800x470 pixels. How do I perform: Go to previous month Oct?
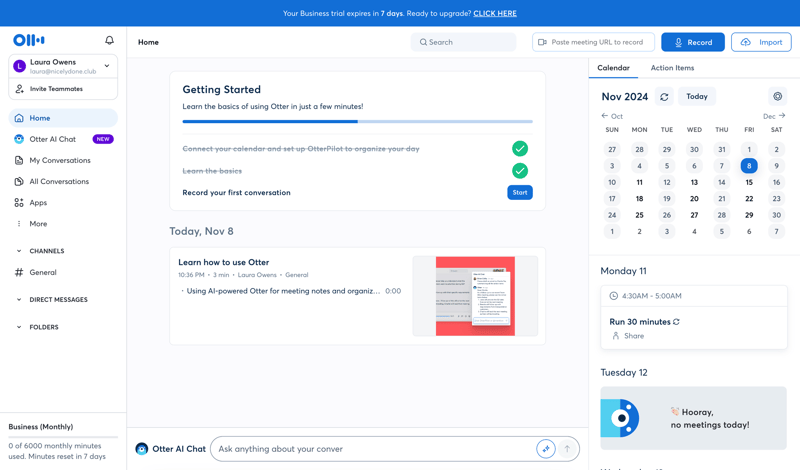[612, 116]
